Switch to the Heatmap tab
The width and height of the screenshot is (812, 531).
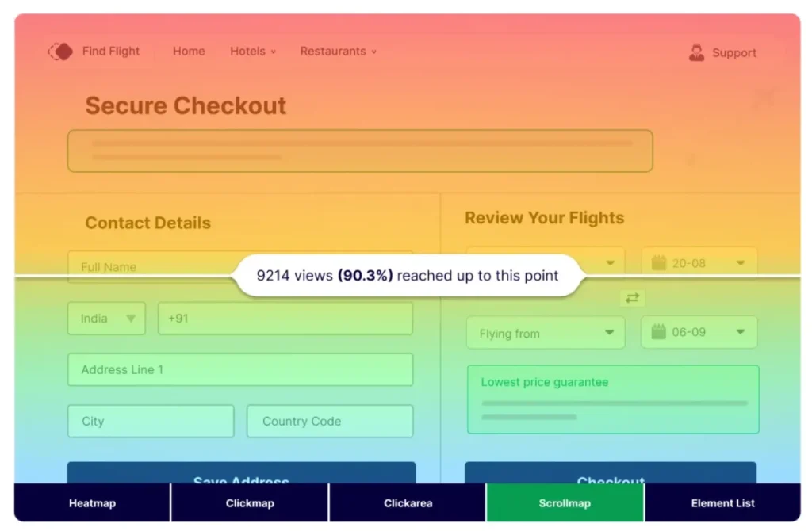pos(91,502)
